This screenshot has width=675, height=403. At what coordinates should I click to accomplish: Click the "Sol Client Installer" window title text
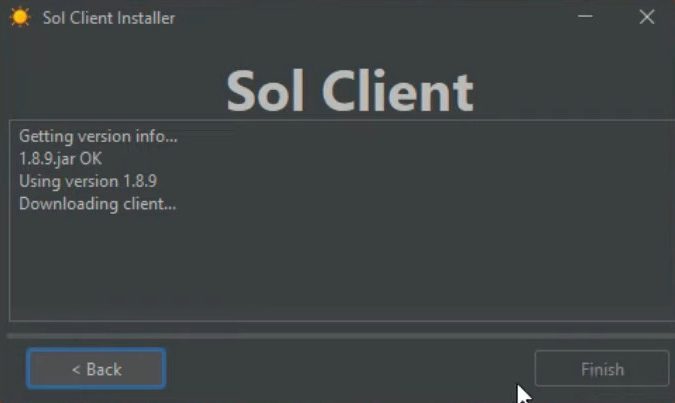(109, 18)
